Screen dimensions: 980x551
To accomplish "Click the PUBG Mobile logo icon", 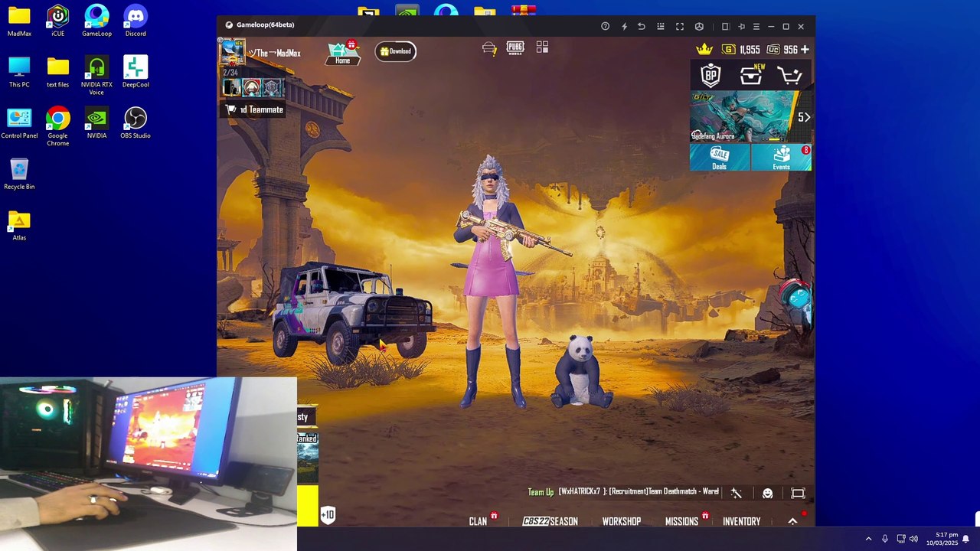I will pyautogui.click(x=515, y=47).
